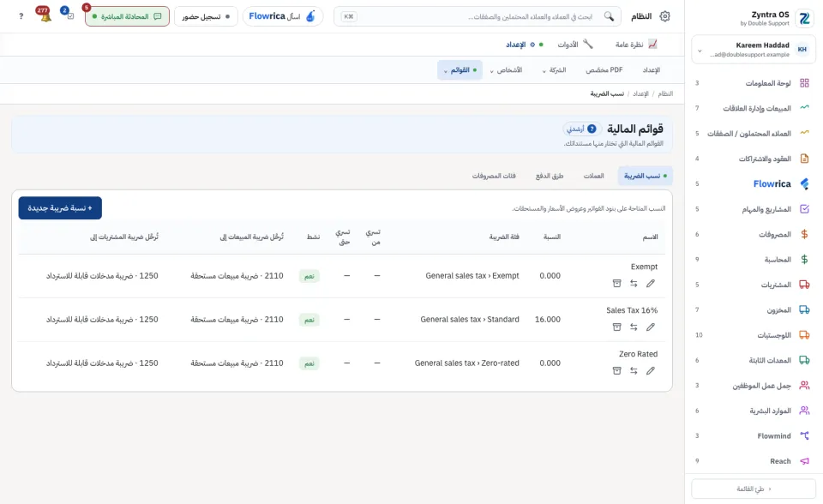Open the notifications bell with 277 badge
Viewport: 823px width, 504px height.
pos(44,15)
